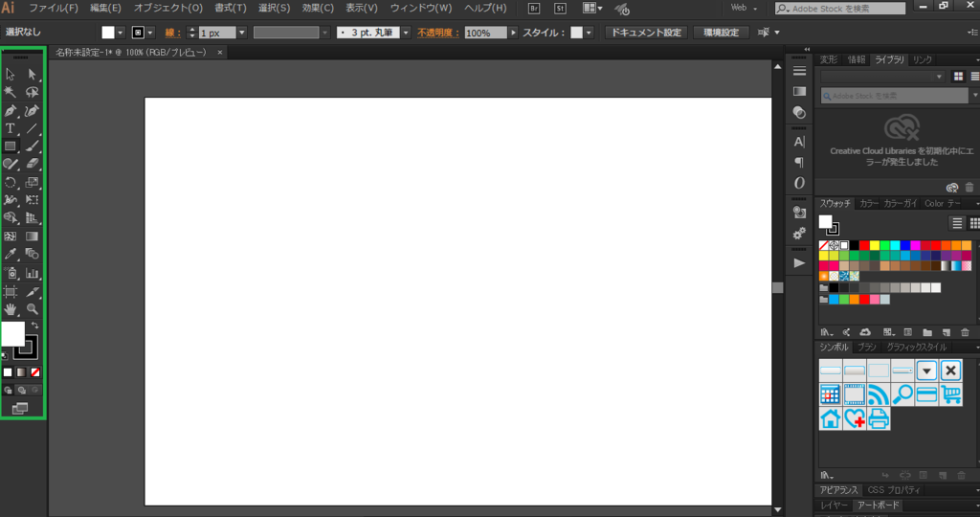Screen dimensions: 980x517
Task: Expand the opacity slider arrow
Action: click(x=513, y=33)
